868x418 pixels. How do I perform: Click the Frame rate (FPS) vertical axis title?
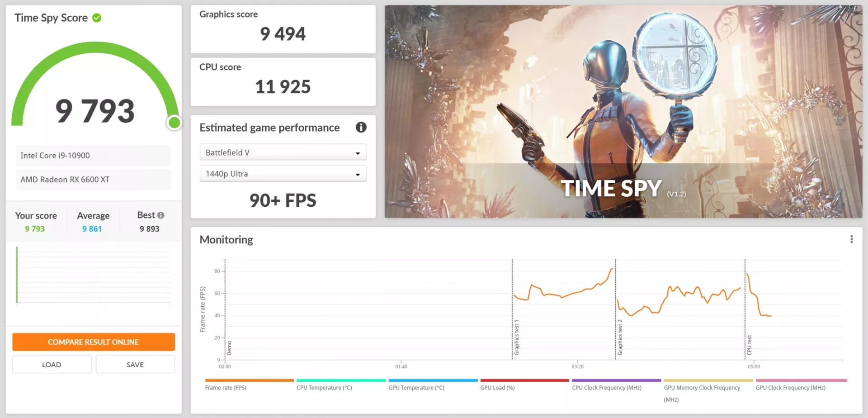[x=203, y=309]
